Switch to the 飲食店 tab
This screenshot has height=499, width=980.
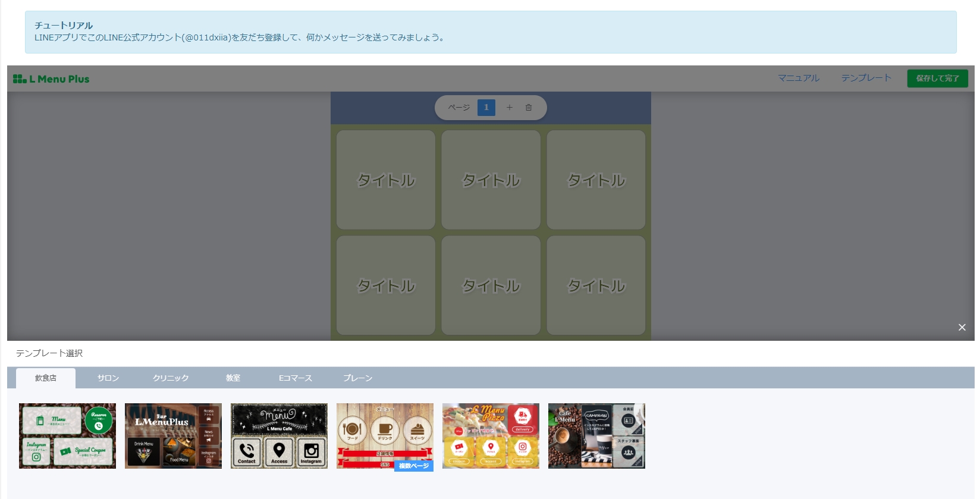point(46,378)
